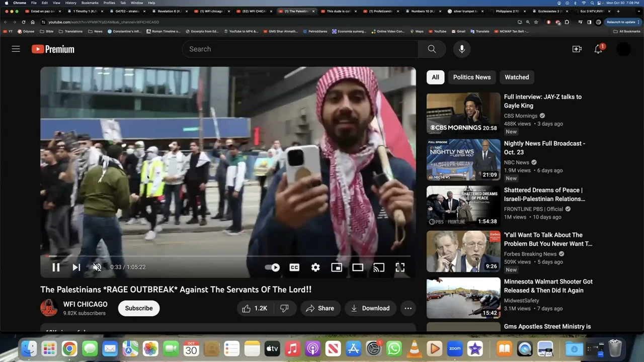
Task: Search with your voice microphone
Action: coord(462,49)
